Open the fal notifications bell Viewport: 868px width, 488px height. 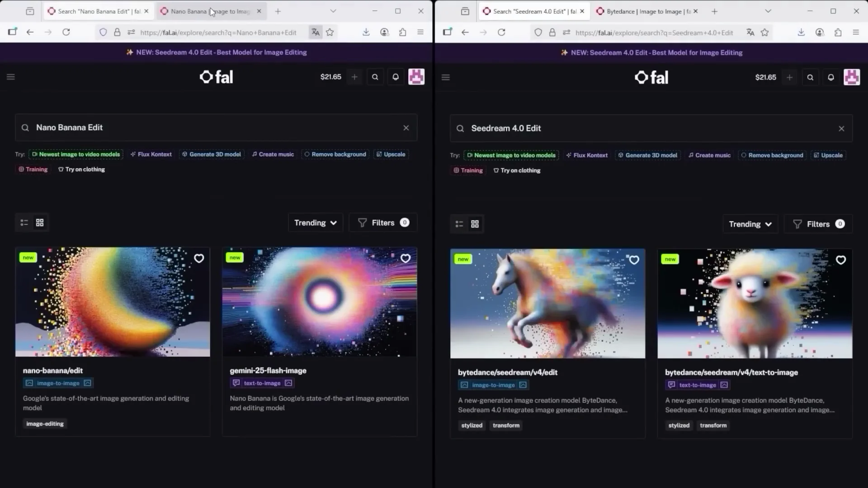click(396, 77)
